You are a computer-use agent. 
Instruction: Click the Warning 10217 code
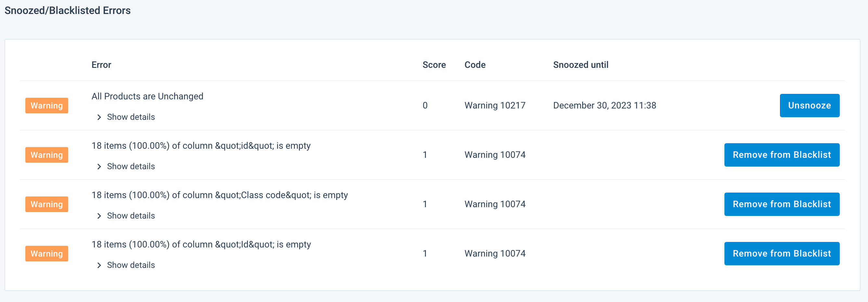495,106
